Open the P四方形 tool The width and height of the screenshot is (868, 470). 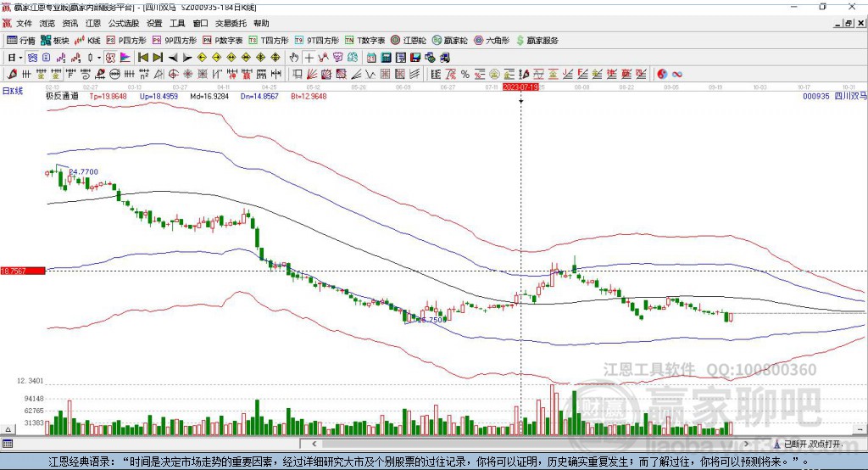(x=125, y=40)
